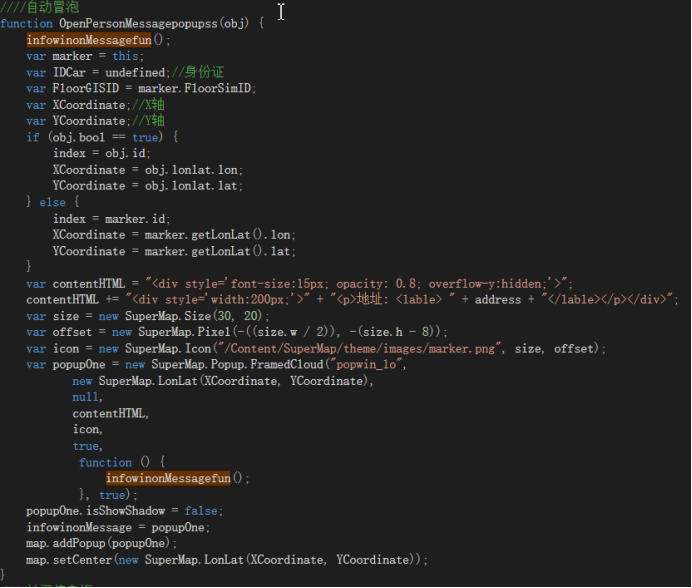Click 'popupOne.isShowShadow' property
The width and height of the screenshot is (692, 588).
point(96,511)
